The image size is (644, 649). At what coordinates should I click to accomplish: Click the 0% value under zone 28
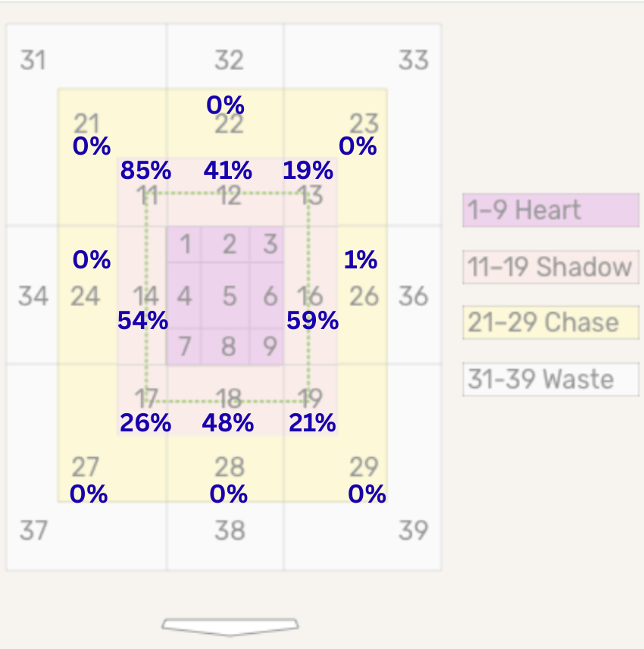tap(228, 494)
